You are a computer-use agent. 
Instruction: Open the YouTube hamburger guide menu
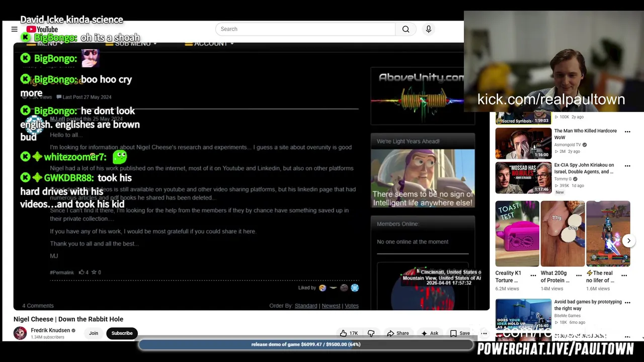(x=15, y=29)
